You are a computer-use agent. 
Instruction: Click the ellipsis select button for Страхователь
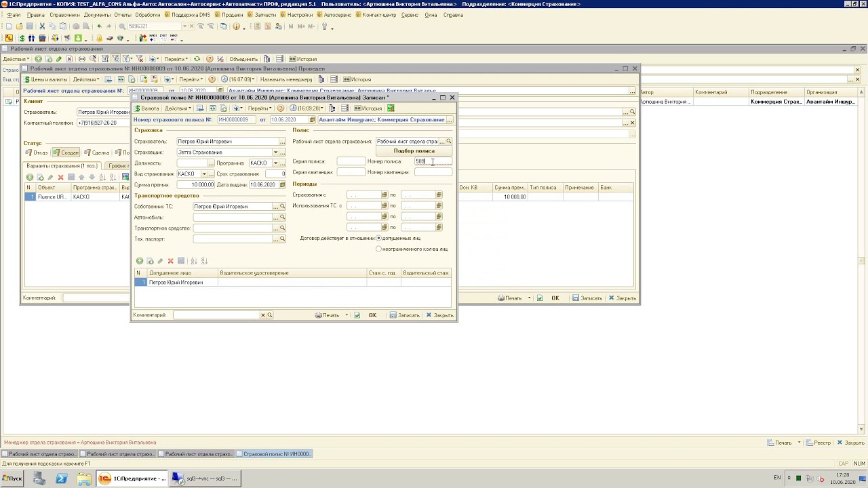tap(283, 142)
